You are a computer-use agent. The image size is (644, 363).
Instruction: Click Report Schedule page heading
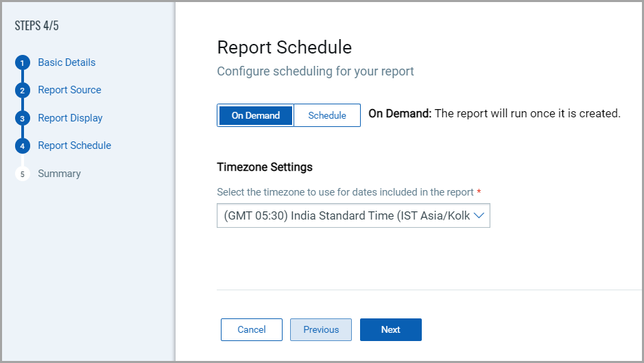pos(284,47)
